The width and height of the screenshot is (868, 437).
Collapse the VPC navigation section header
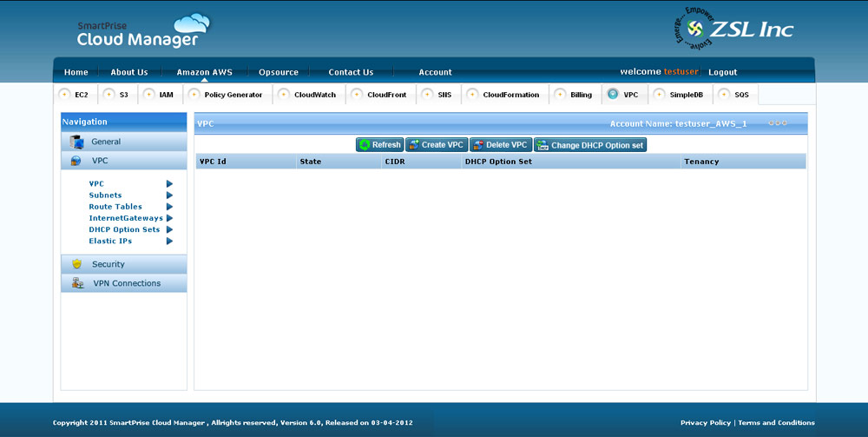pos(124,161)
